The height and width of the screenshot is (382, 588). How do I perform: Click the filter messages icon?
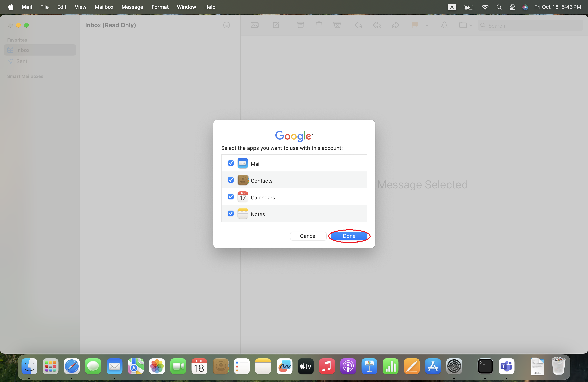[x=226, y=25]
